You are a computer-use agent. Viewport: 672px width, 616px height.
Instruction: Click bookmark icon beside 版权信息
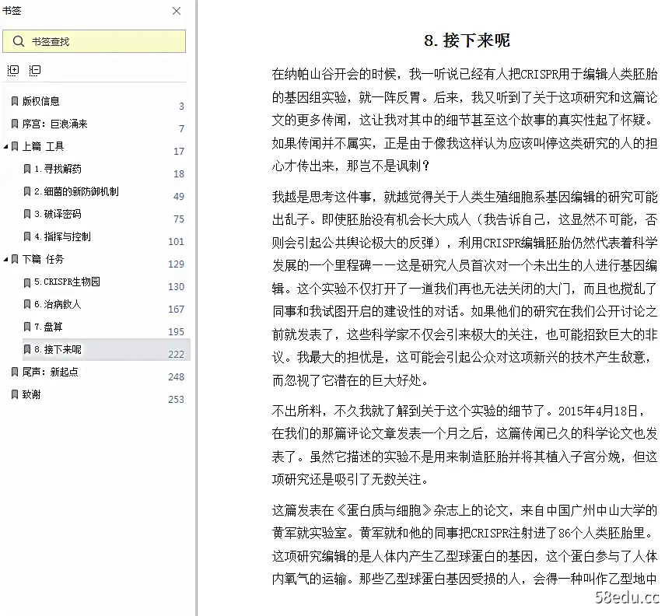15,101
